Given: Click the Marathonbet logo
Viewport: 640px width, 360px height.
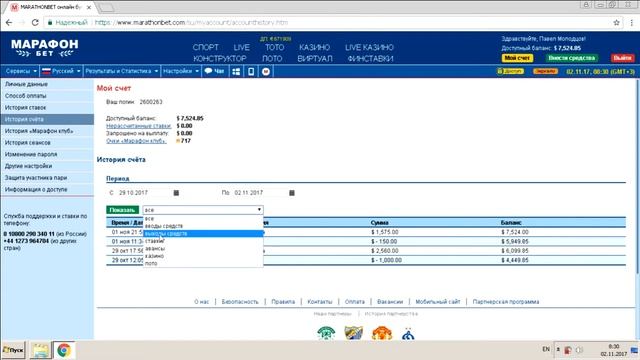Looking at the screenshot, I should pyautogui.click(x=44, y=48).
